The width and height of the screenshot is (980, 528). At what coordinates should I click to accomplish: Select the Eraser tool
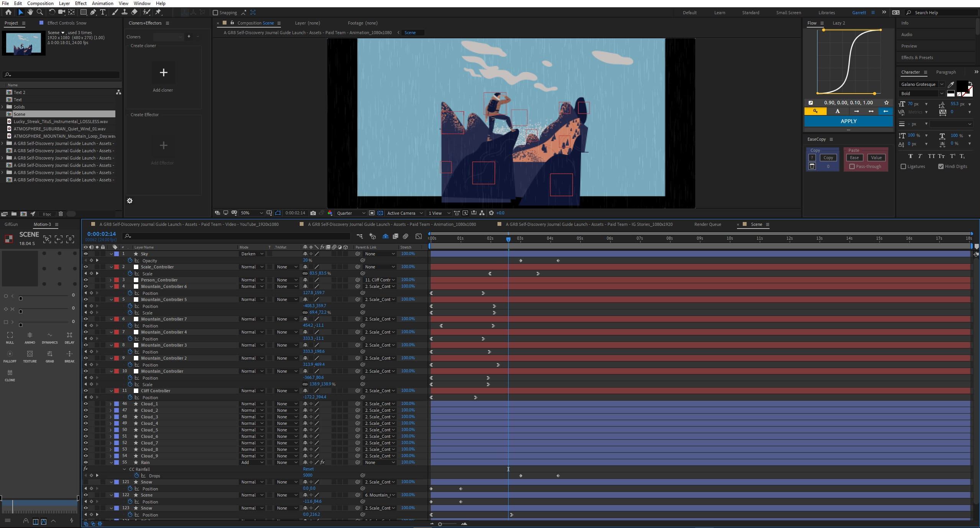click(134, 12)
